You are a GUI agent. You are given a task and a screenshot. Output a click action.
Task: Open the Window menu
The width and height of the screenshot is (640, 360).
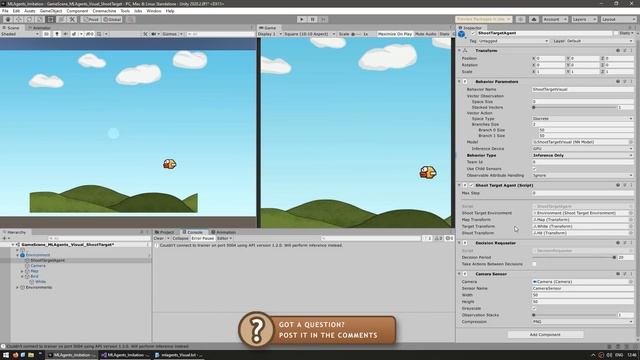point(154,11)
